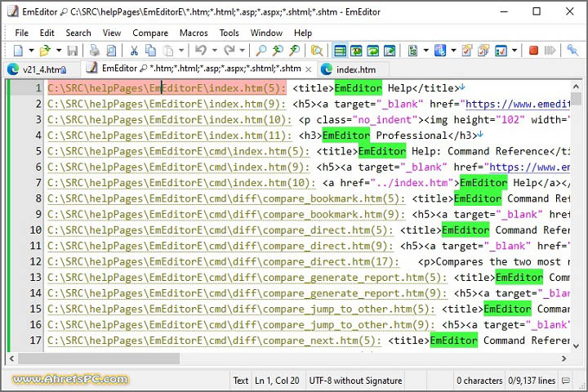
Task: Click the Edge icon on index.htm tab
Action: click(327, 69)
